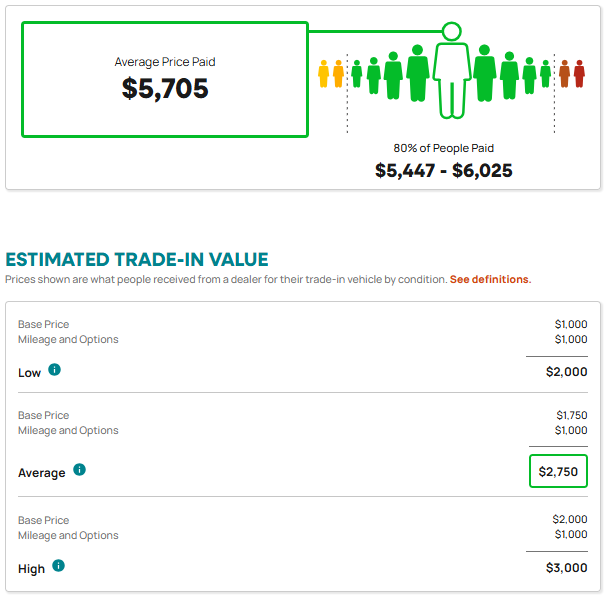Click the $1,750 base price under Average

[x=571, y=415]
